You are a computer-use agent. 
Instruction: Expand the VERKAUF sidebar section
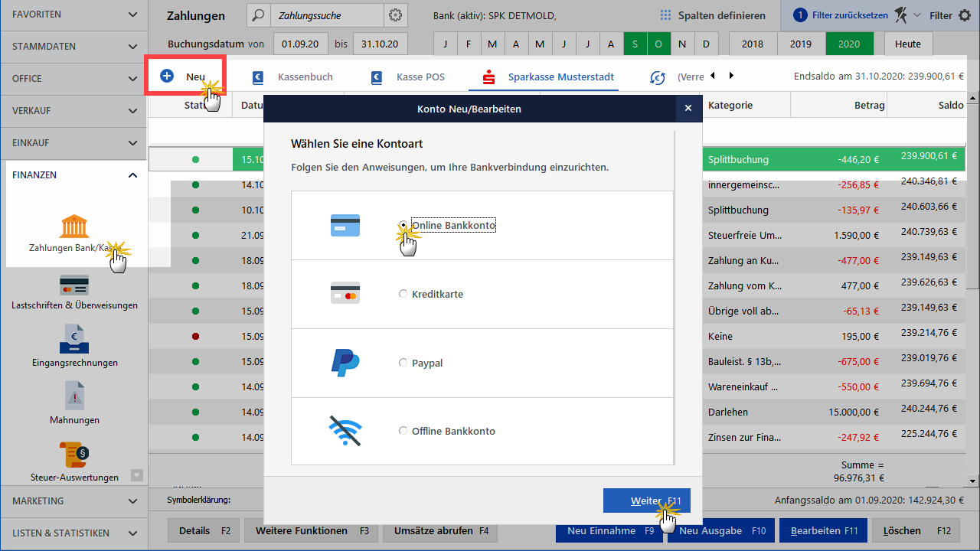(73, 111)
